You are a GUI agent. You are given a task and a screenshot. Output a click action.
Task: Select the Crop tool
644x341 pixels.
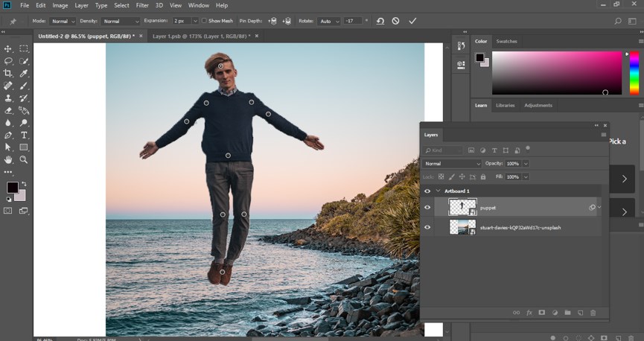(x=8, y=73)
